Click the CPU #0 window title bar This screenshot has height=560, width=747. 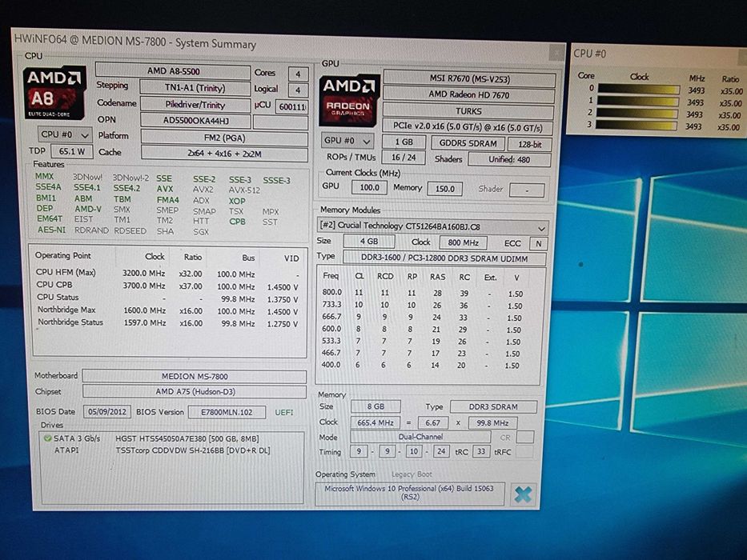pos(660,54)
